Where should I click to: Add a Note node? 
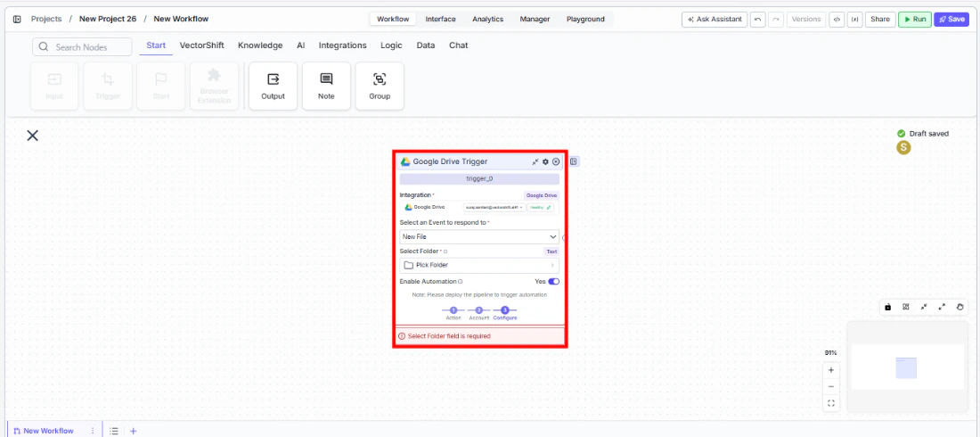pos(326,86)
